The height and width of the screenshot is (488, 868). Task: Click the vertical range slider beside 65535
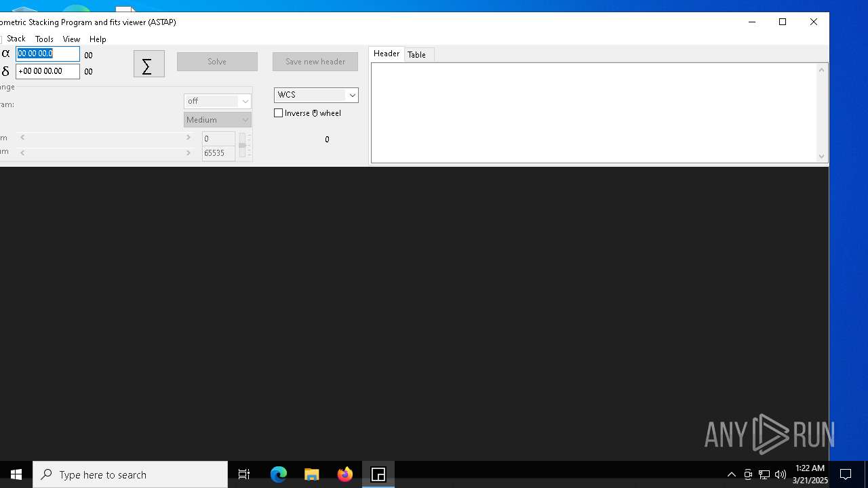pyautogui.click(x=242, y=146)
